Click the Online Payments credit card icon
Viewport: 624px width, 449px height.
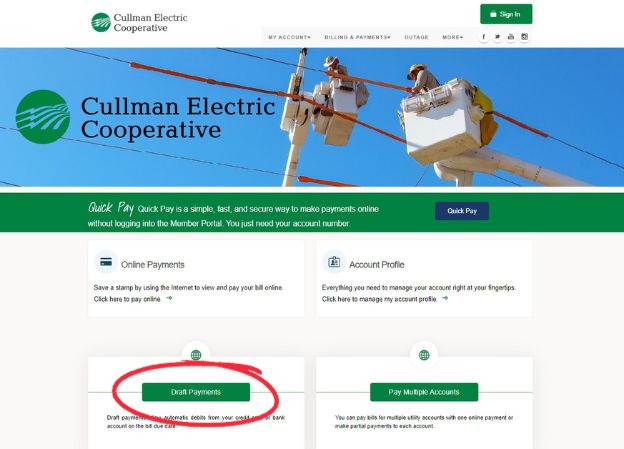pos(106,262)
